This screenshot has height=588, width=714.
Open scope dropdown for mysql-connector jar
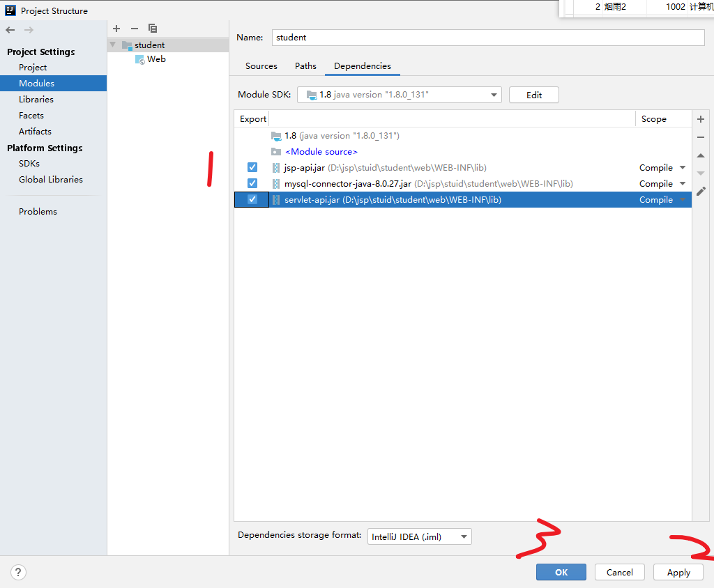pyautogui.click(x=683, y=183)
